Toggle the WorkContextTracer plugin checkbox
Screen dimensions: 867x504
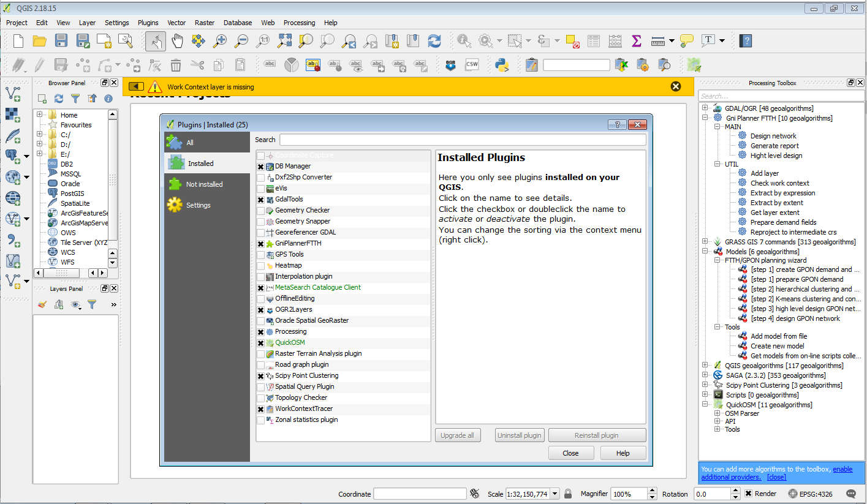point(261,409)
